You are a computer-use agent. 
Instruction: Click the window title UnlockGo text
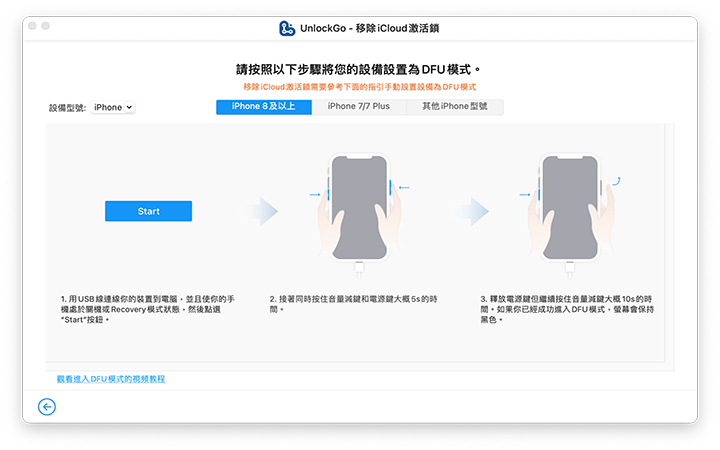coord(370,28)
